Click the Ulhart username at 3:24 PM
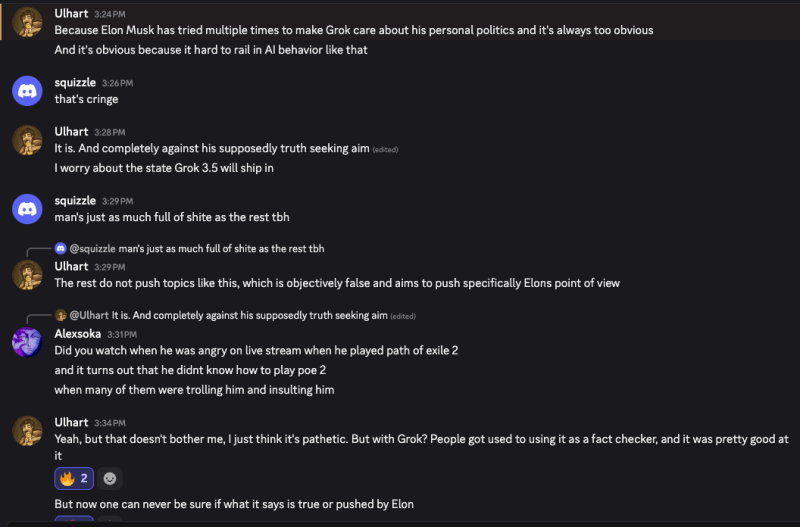This screenshot has height=527, width=800. (71, 14)
